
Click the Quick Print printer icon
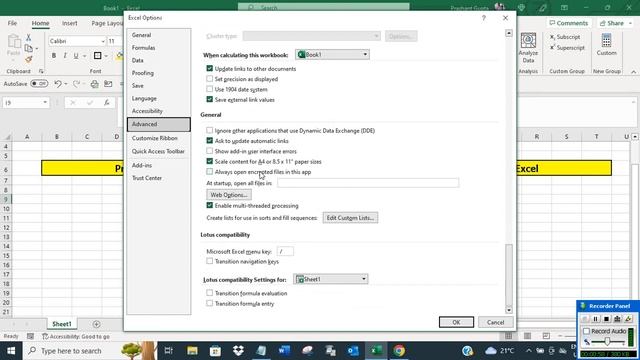tap(95, 84)
